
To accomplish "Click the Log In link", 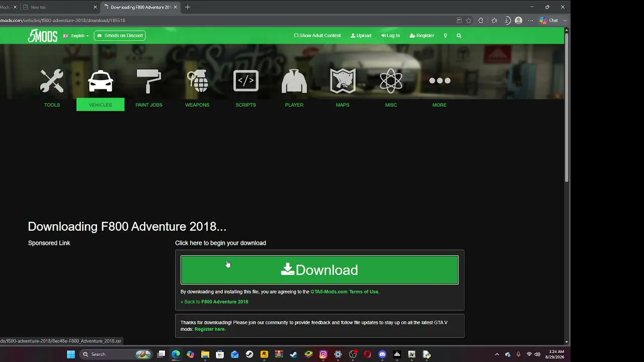I will tap(390, 36).
